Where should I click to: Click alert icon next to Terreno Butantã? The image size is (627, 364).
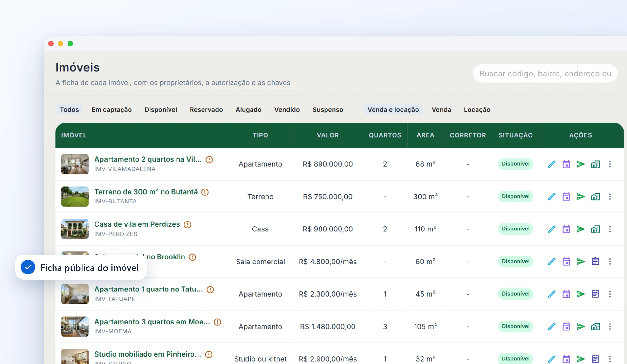(205, 192)
